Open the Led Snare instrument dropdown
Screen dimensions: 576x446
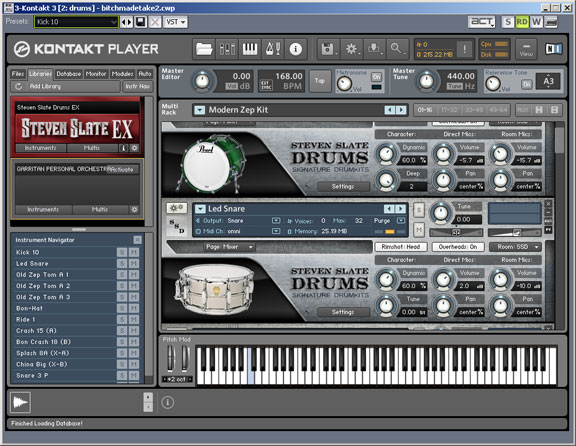[200, 209]
